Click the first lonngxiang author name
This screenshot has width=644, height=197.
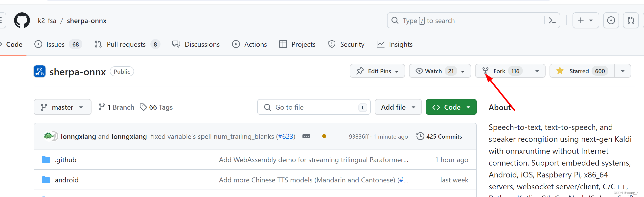pyautogui.click(x=78, y=136)
